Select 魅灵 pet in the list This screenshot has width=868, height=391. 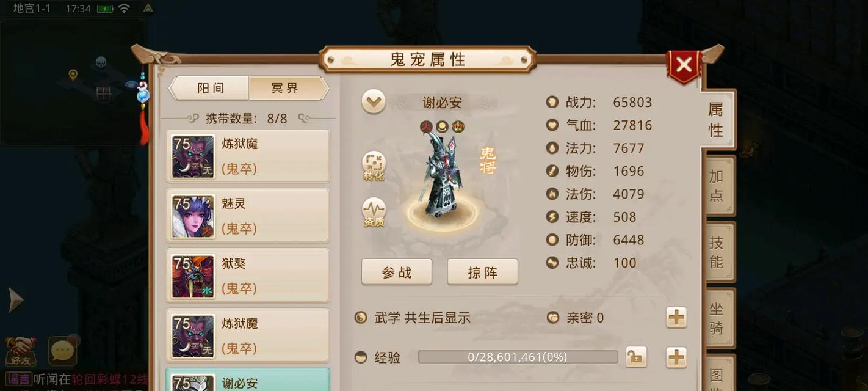[248, 216]
